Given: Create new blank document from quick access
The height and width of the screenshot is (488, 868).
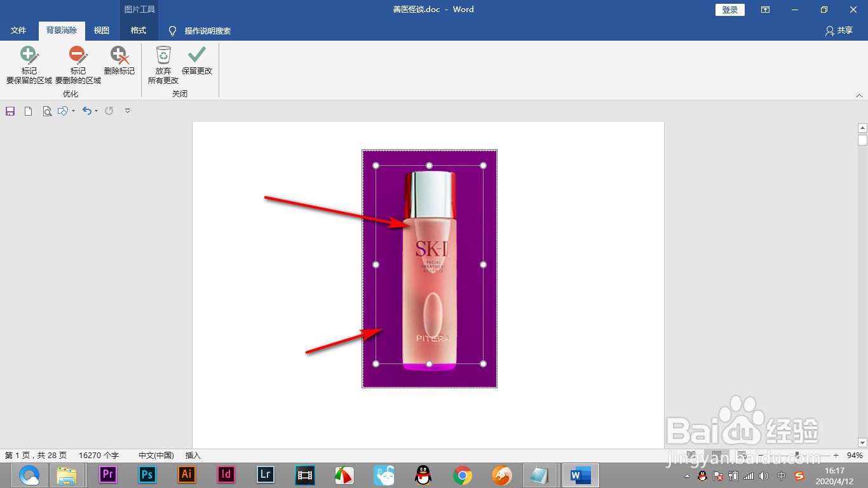Looking at the screenshot, I should tap(28, 111).
